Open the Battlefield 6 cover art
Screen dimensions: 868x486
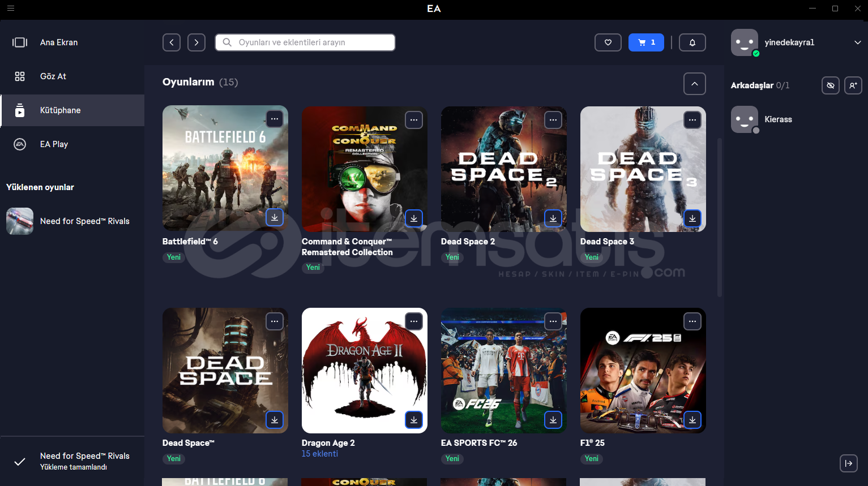pos(225,168)
